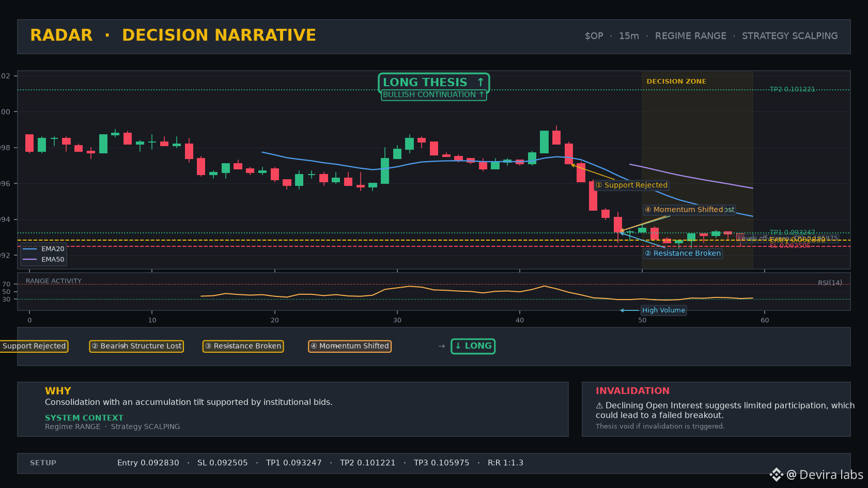Image resolution: width=868 pixels, height=488 pixels.
Task: Click the 15m timeframe in the header
Action: tap(629, 36)
